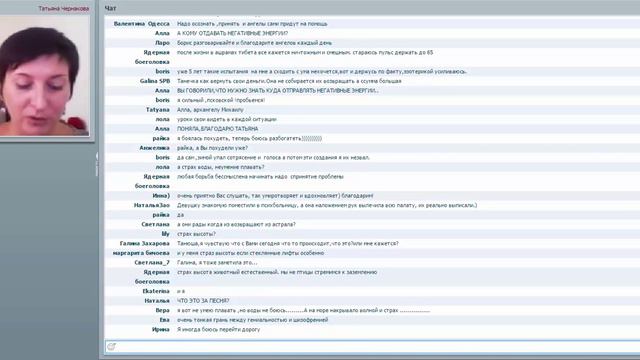The image size is (640, 360).
Task: Select Алла's message 'А КОМУ ОТДАВАТЬ НЕГАТИВНЫЕ ЭНЕРГИИ?'
Action: (x=232, y=33)
